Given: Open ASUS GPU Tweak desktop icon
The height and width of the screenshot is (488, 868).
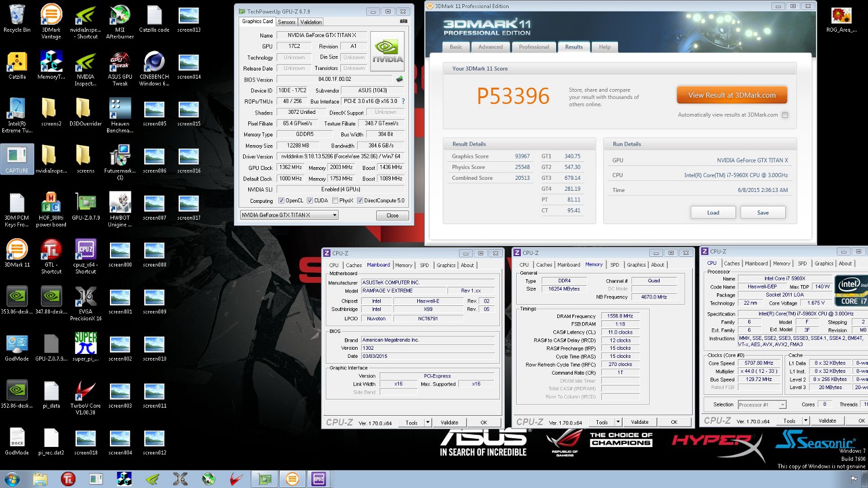Looking at the screenshot, I should pyautogui.click(x=120, y=69).
